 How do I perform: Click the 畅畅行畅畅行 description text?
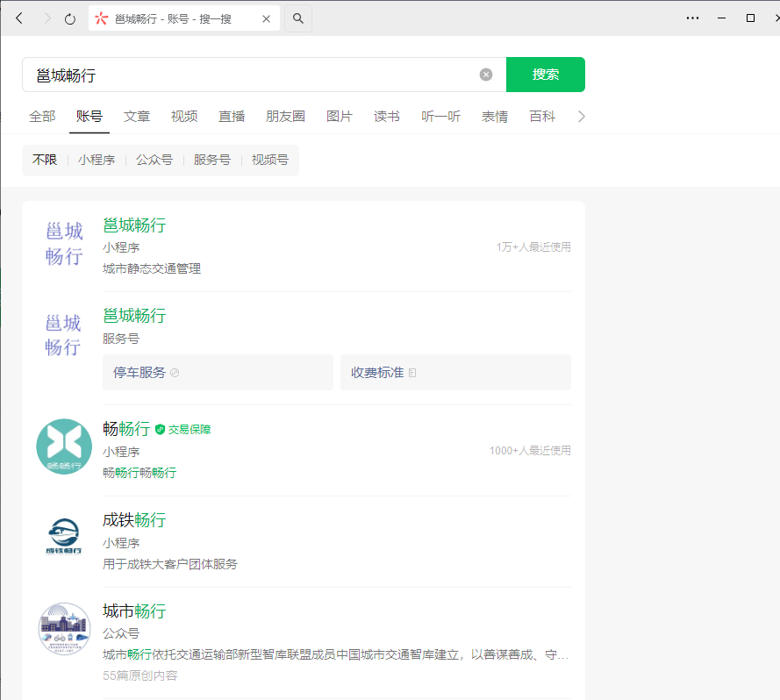[140, 473]
